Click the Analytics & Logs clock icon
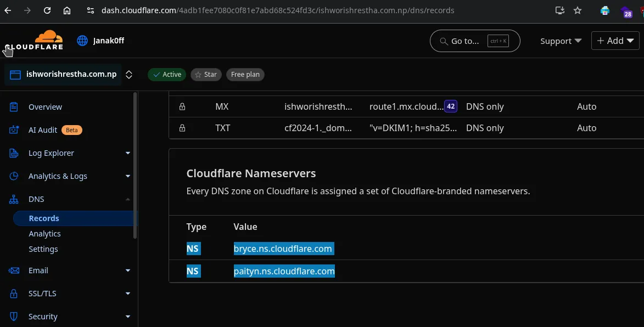644x327 pixels. click(14, 176)
